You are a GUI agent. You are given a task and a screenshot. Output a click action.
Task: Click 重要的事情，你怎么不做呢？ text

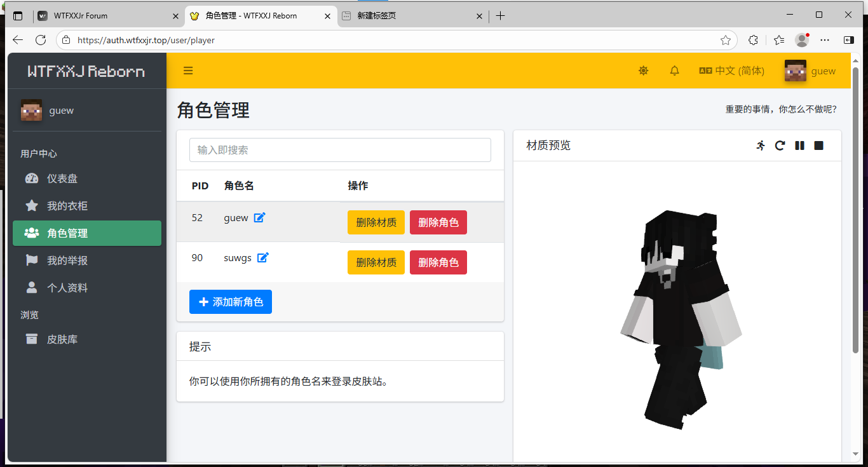pyautogui.click(x=781, y=110)
